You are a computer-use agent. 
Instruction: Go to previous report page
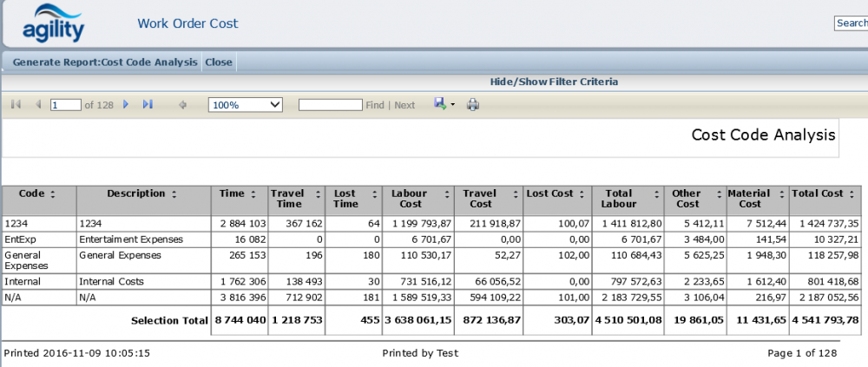pyautogui.click(x=37, y=105)
